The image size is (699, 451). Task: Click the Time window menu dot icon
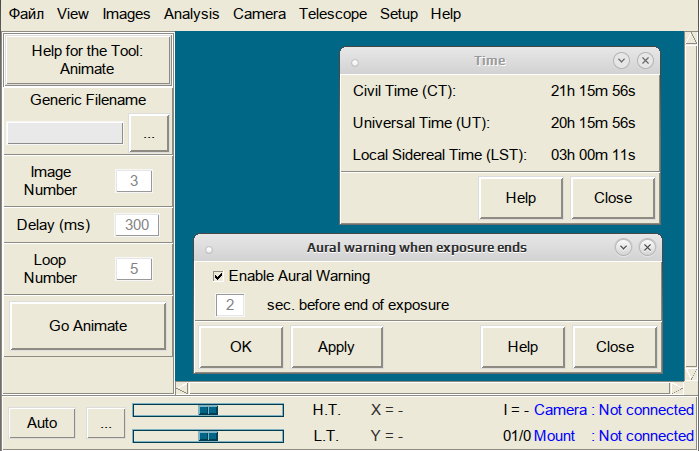coord(355,63)
